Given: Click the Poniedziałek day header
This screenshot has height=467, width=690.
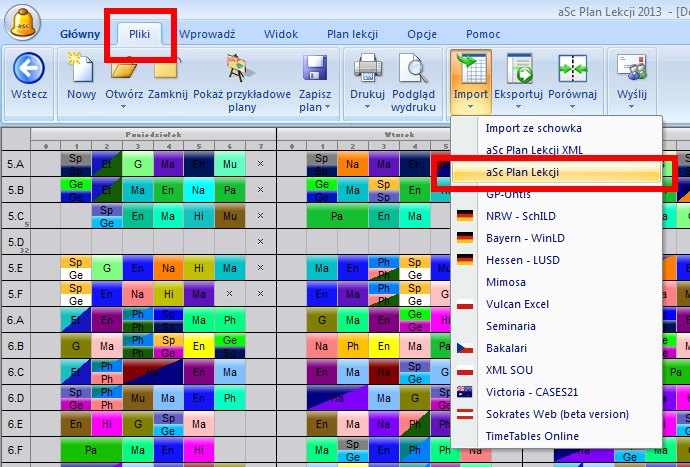Looking at the screenshot, I should (153, 134).
